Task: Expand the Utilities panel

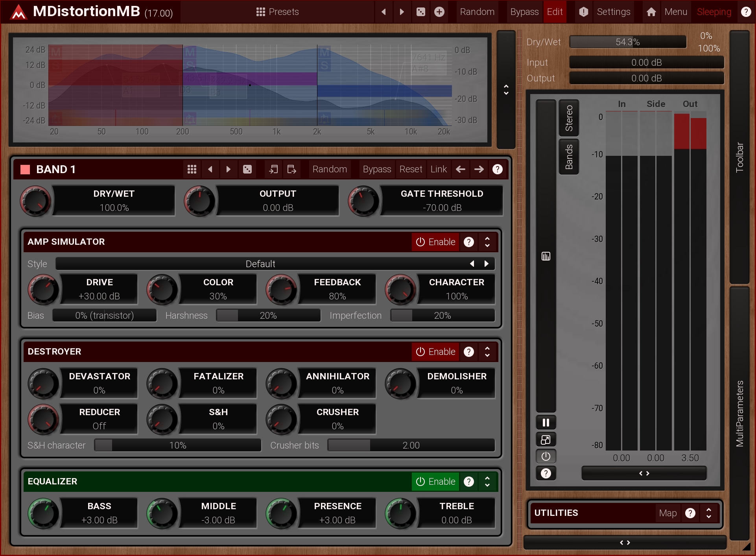Action: (708, 513)
